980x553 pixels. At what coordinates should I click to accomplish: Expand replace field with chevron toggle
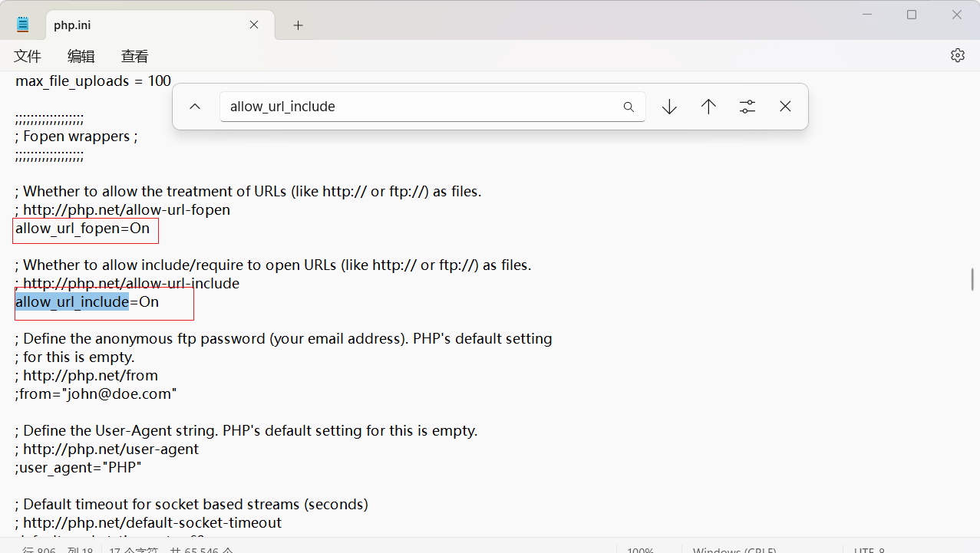click(x=195, y=107)
